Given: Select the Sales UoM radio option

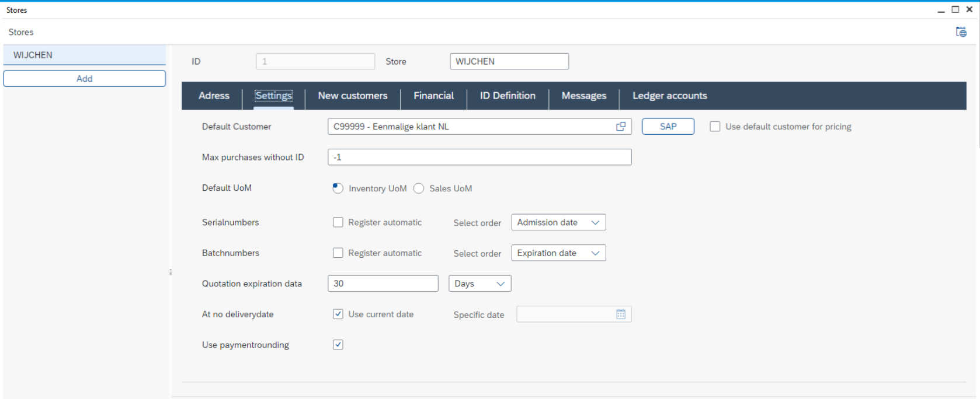Looking at the screenshot, I should click(419, 188).
